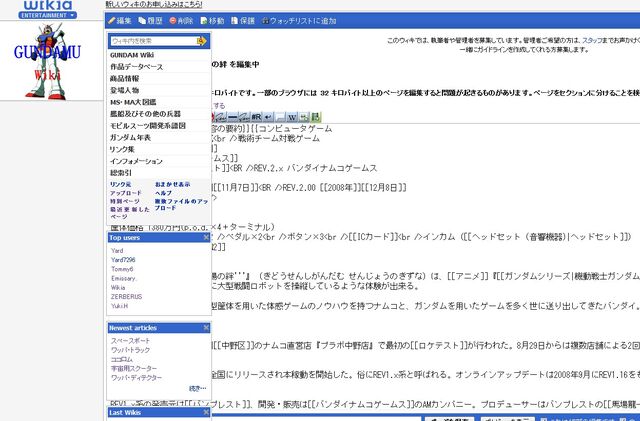This screenshot has width=640, height=421.
Task: Click the 画像ファイルのアップロード link
Action: [x=181, y=205]
